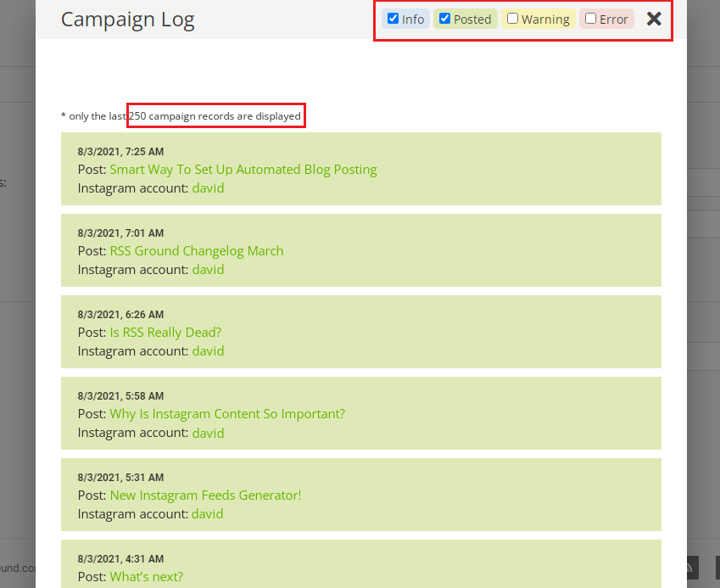
Task: Enable the Warning filter checkbox
Action: point(512,19)
